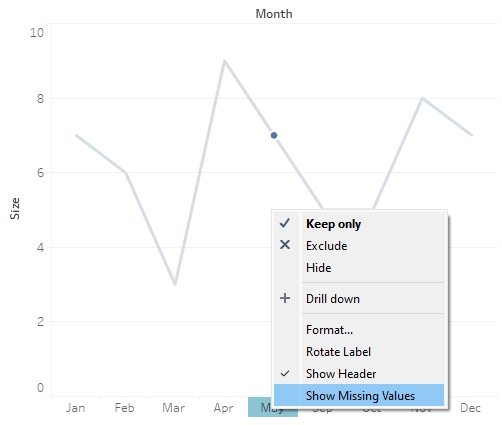Click the Exclude X icon

tap(285, 245)
